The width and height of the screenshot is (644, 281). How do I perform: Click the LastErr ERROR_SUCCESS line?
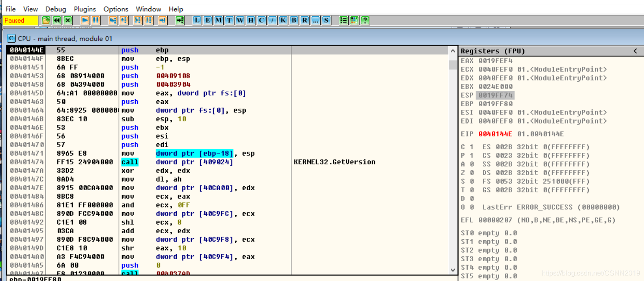tap(551, 207)
